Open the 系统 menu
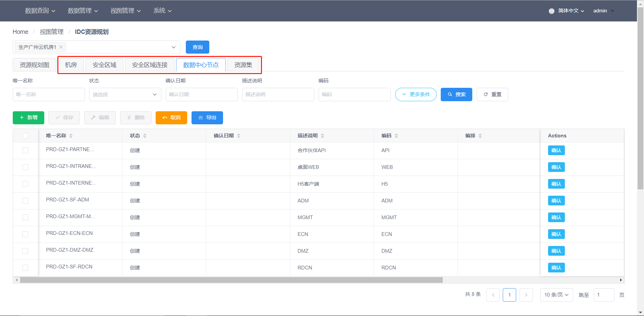Viewport: 644px width, 316px height. click(x=162, y=11)
